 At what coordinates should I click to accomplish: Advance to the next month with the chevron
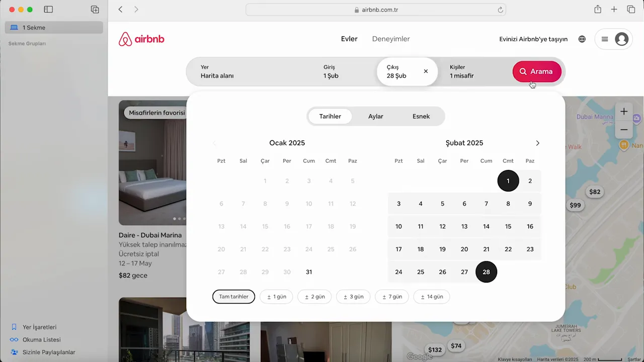(537, 143)
